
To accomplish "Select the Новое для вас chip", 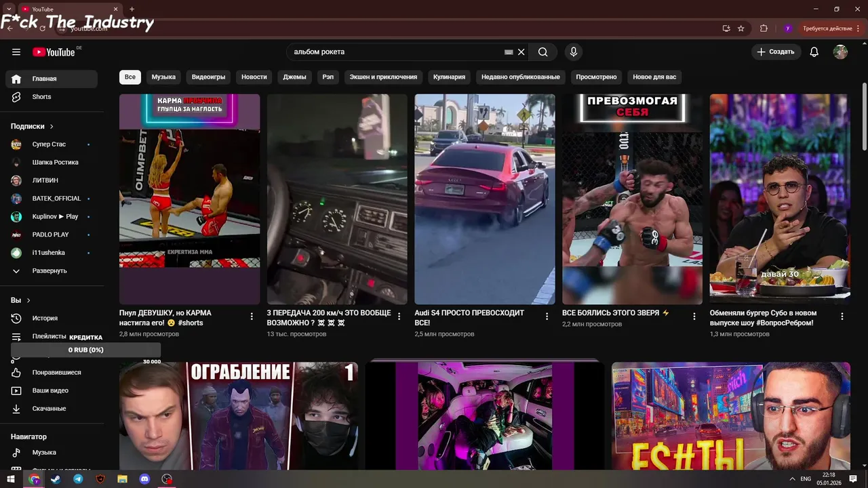I will pos(654,77).
